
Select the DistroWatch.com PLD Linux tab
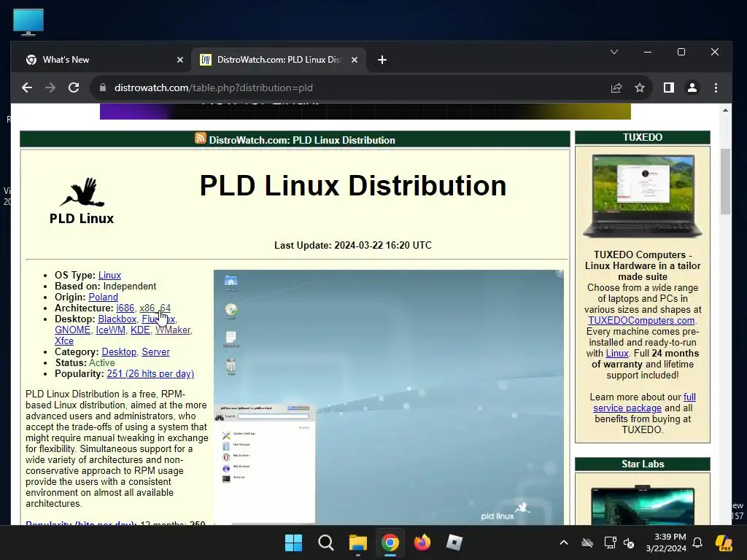[279, 60]
